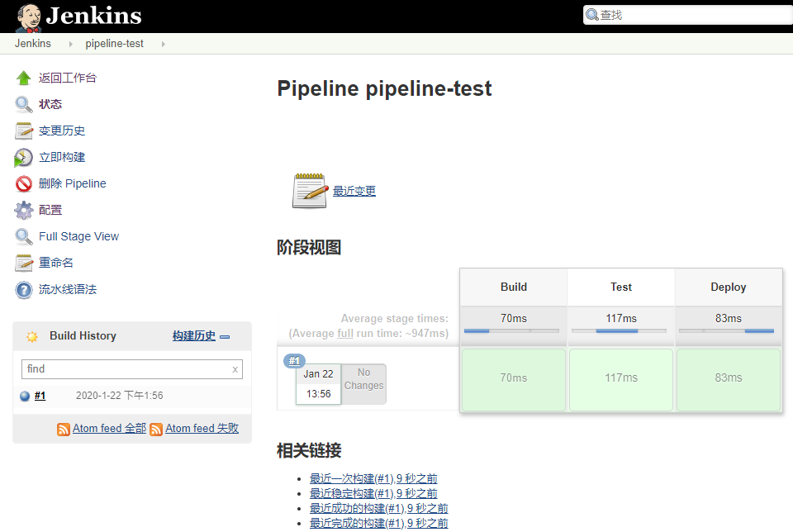Click the Build stage average time bar
This screenshot has width=793, height=532.
pyautogui.click(x=511, y=330)
